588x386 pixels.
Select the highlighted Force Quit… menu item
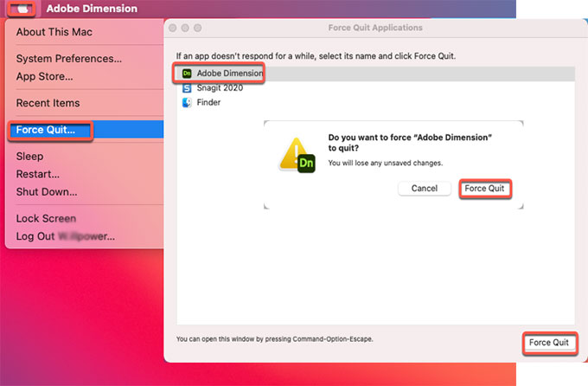point(45,131)
